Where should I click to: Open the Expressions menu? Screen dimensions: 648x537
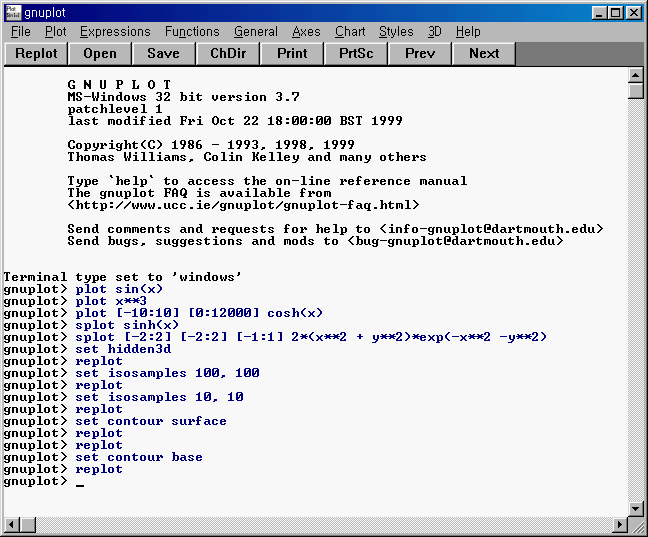pos(115,32)
